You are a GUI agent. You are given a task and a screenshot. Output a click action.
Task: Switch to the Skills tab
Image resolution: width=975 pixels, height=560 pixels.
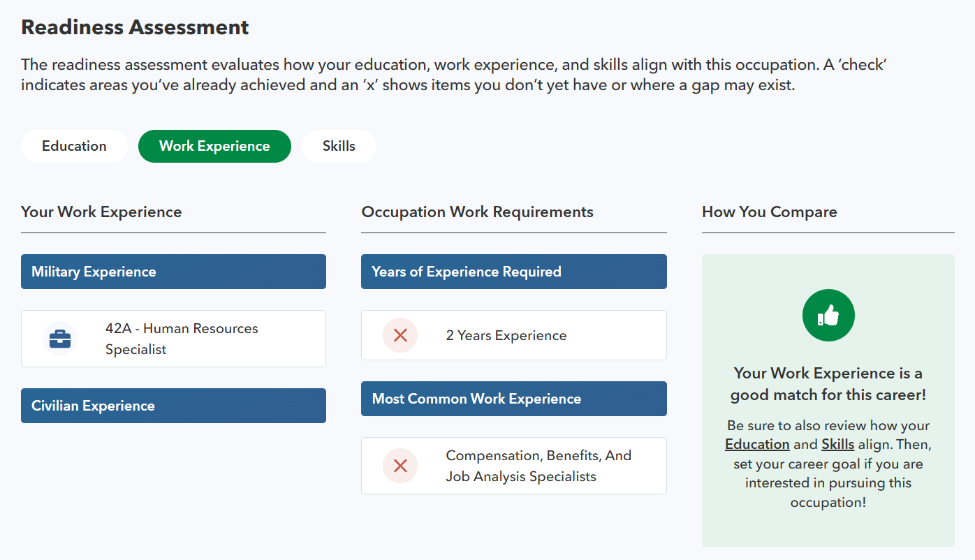point(339,146)
